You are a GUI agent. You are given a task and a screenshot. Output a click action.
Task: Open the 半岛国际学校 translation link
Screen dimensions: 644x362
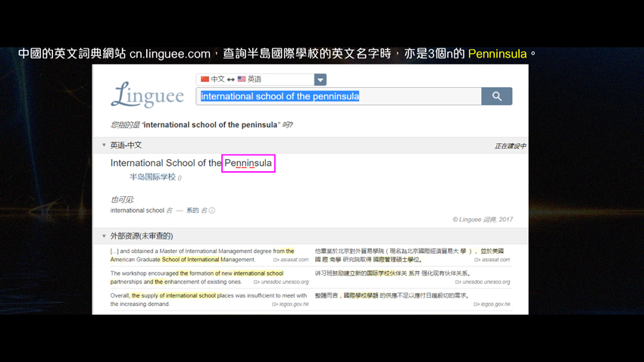153,177
